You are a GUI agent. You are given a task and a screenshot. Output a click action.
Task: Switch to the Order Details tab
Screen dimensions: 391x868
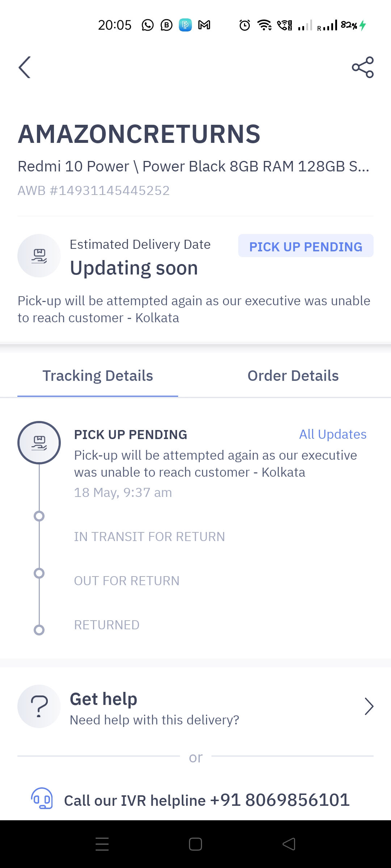[293, 376]
